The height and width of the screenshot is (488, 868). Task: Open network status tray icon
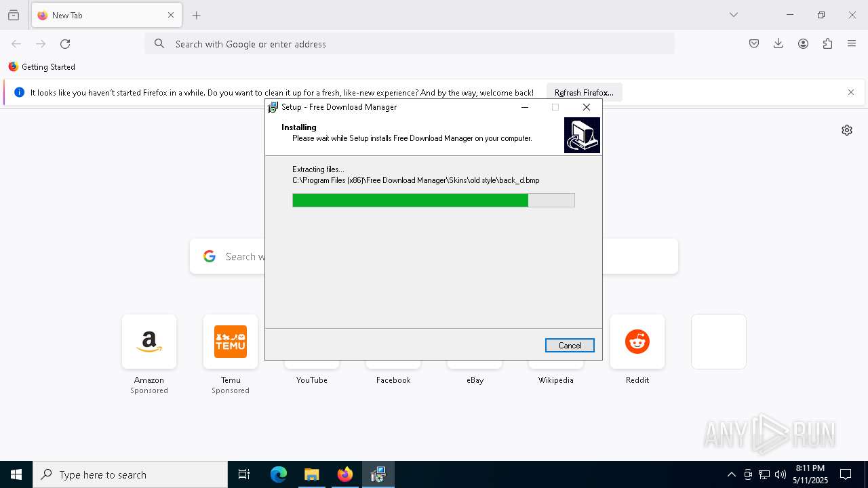point(764,474)
